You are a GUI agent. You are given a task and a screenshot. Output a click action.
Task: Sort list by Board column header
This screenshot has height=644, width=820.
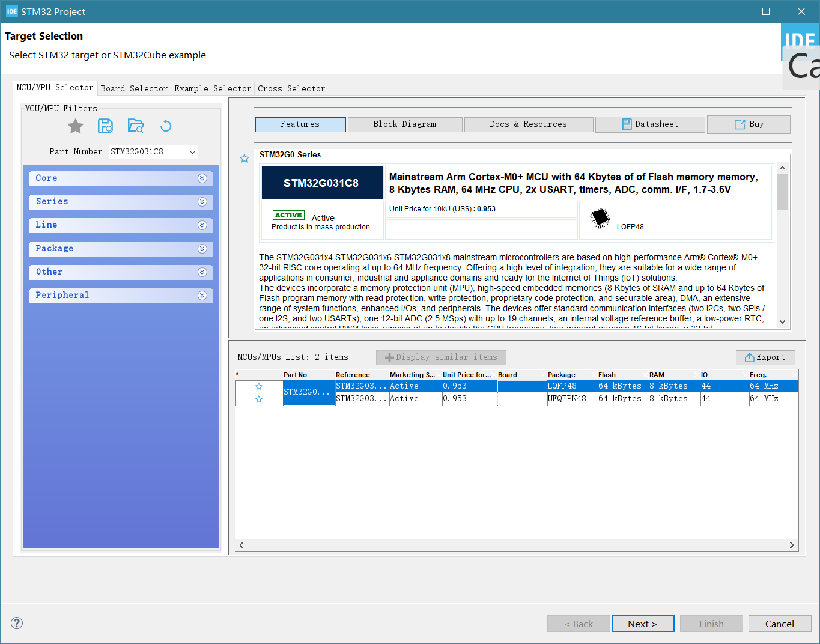coord(521,375)
